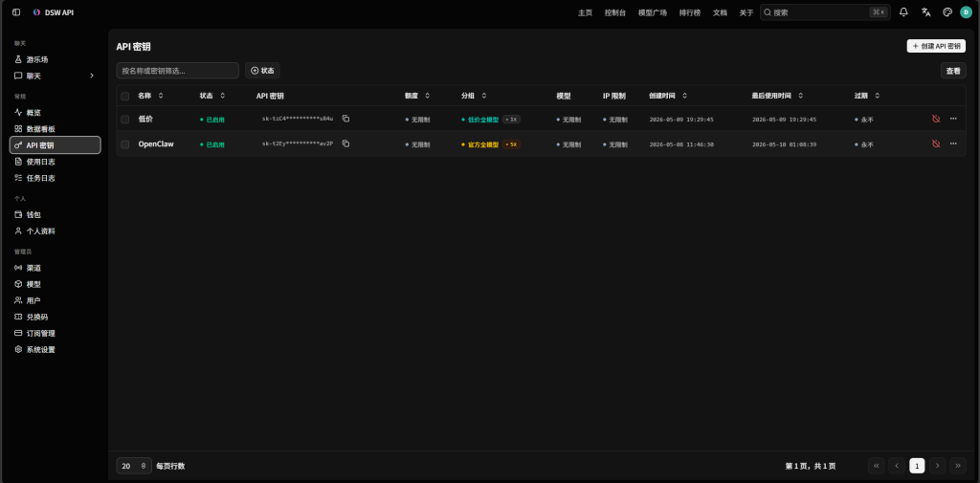Click key text sk-tzC4**********s84u
980x483 pixels.
pyautogui.click(x=298, y=118)
